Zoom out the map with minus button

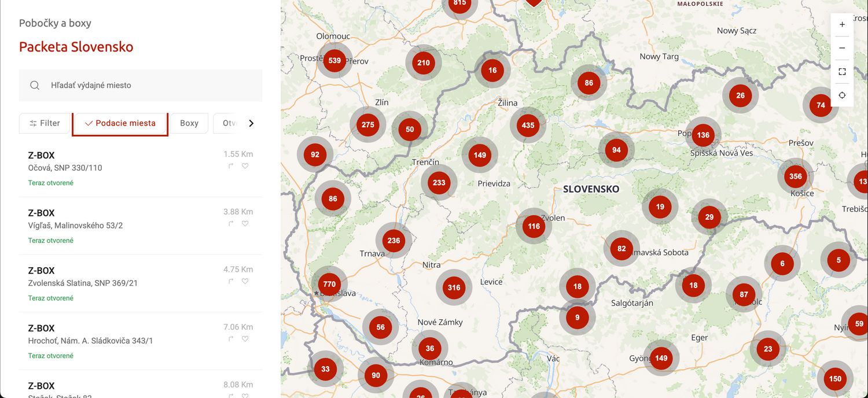pyautogui.click(x=842, y=48)
